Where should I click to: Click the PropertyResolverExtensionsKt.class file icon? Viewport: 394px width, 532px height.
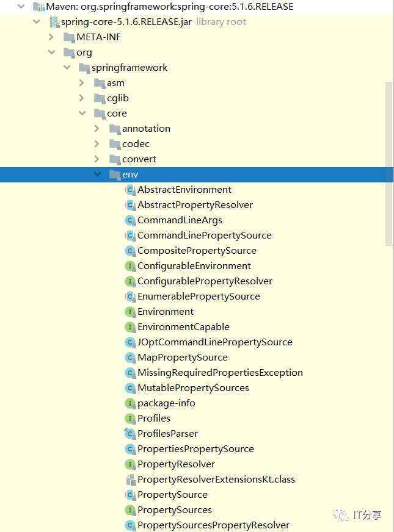tap(131, 480)
